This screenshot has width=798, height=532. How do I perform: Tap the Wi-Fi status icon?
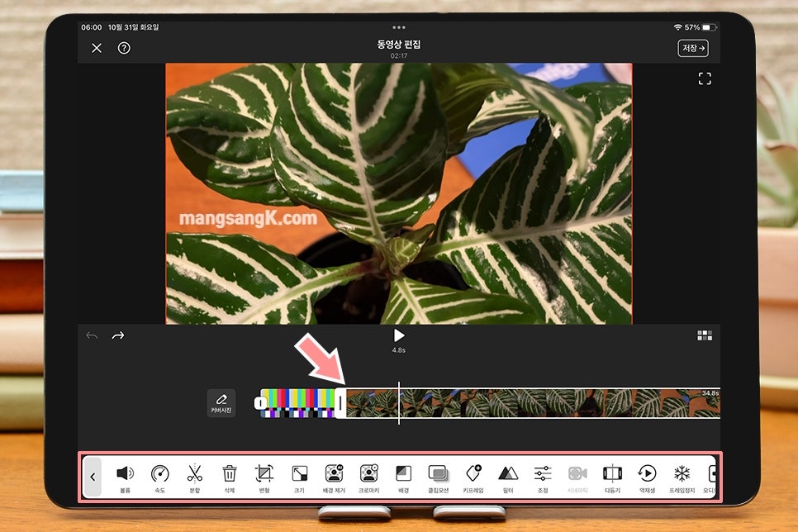(x=677, y=27)
